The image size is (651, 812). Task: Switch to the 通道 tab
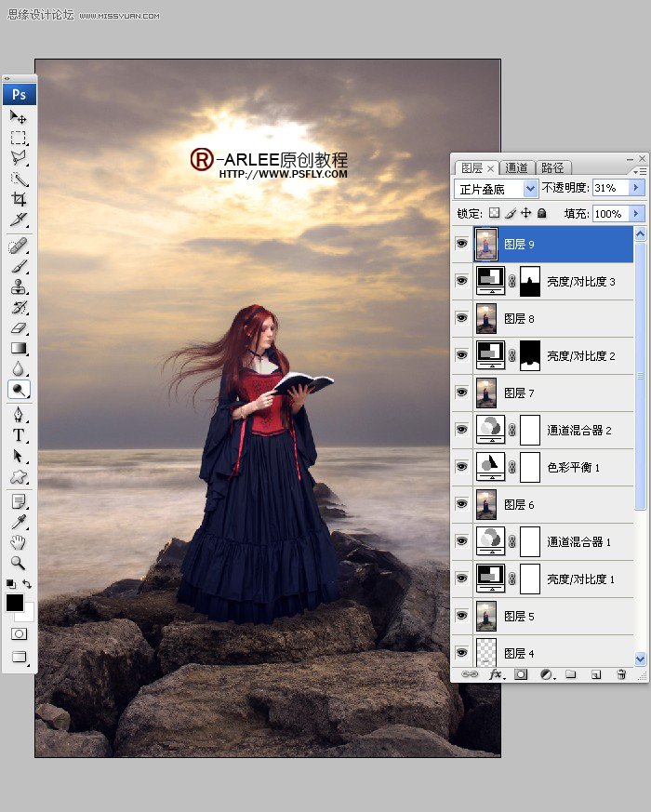point(516,167)
